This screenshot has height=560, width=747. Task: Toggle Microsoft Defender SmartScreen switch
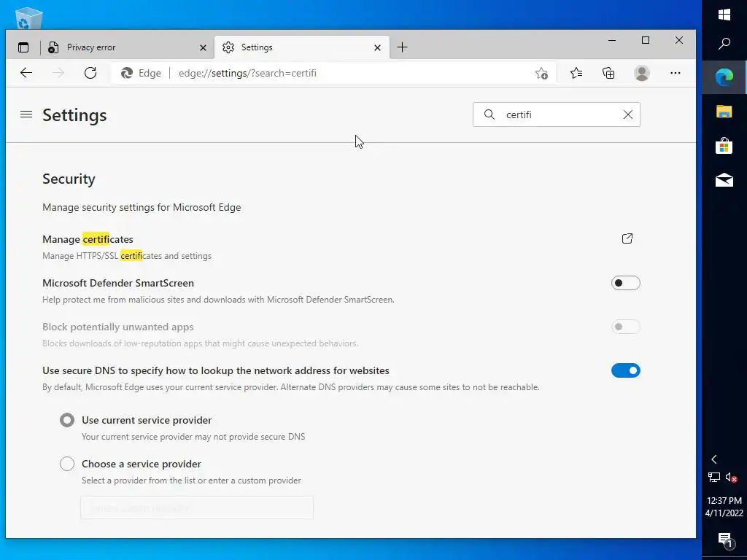click(x=625, y=283)
